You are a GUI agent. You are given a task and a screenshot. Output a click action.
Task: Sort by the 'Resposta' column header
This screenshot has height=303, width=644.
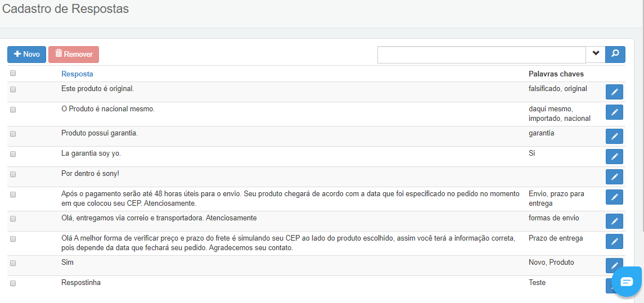(x=77, y=74)
